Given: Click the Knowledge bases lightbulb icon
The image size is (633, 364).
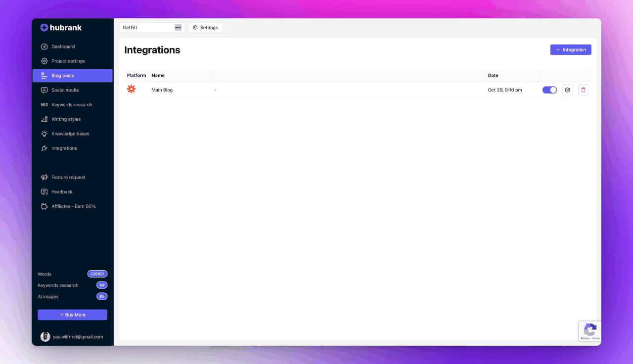Looking at the screenshot, I should tap(44, 134).
